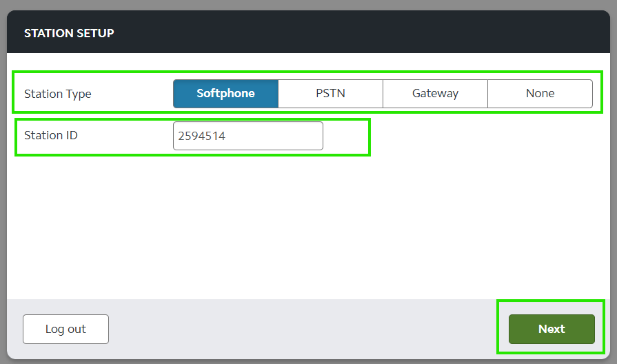Screen dimensions: 617x364
Task: Click the dark header bar background
Action: 345,32
